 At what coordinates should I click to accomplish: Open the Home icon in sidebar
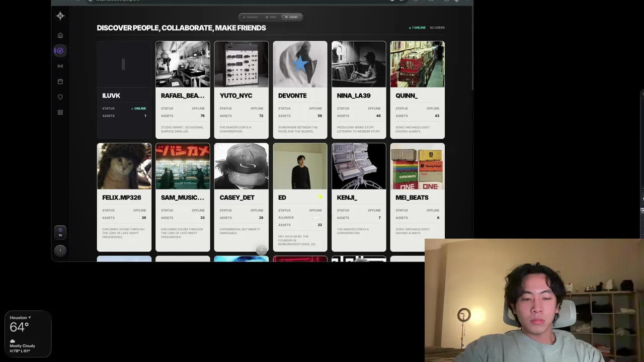tap(60, 35)
